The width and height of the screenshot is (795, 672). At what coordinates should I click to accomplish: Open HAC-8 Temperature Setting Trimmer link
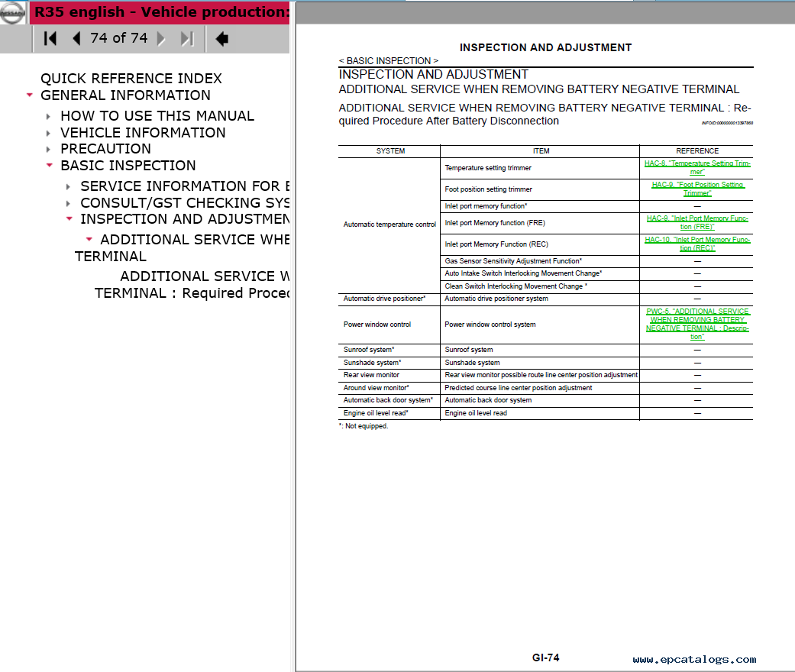pos(697,168)
